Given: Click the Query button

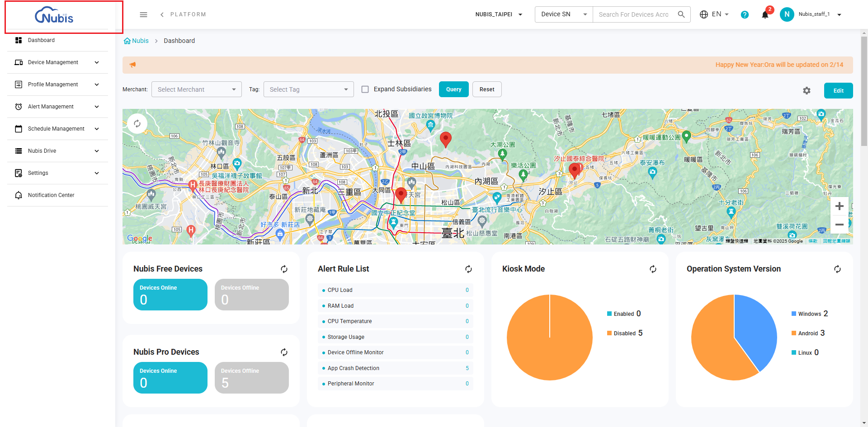Looking at the screenshot, I should pos(453,89).
